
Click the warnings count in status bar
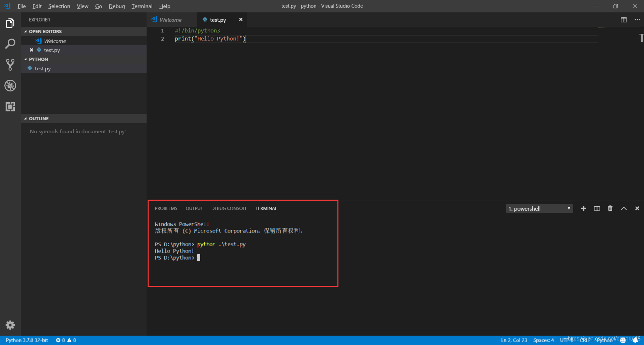(71, 340)
